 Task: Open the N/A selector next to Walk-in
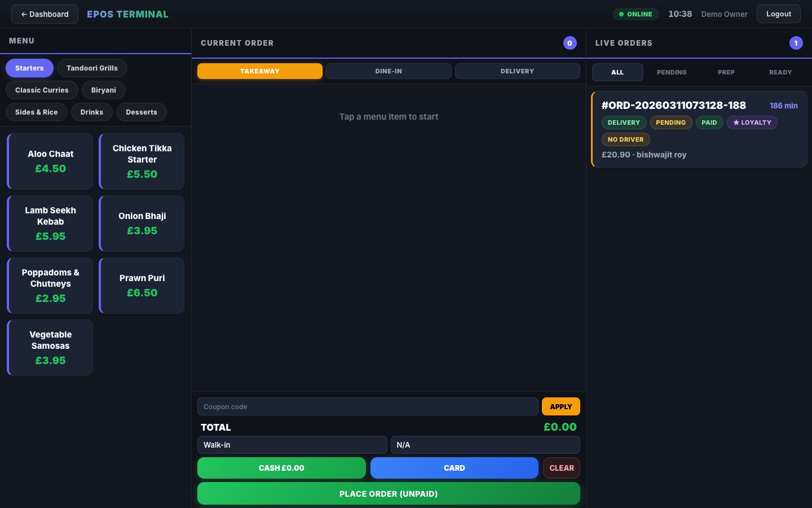[x=486, y=445]
